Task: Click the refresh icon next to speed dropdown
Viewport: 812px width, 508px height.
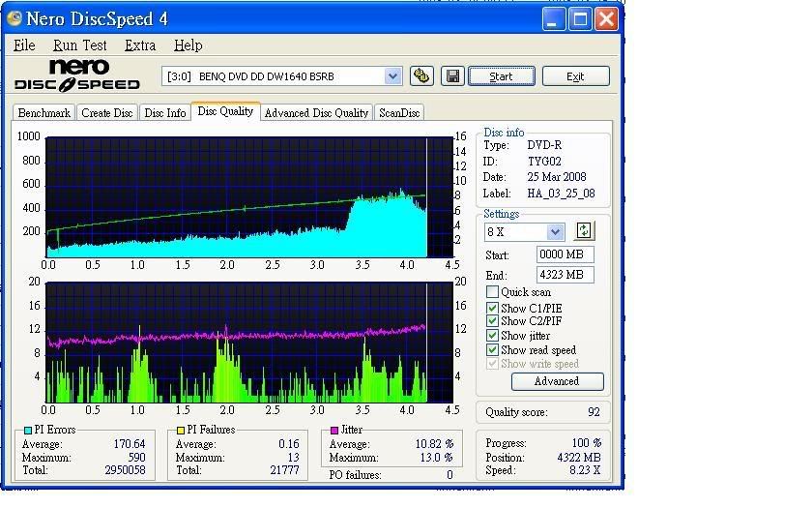Action: pos(584,230)
